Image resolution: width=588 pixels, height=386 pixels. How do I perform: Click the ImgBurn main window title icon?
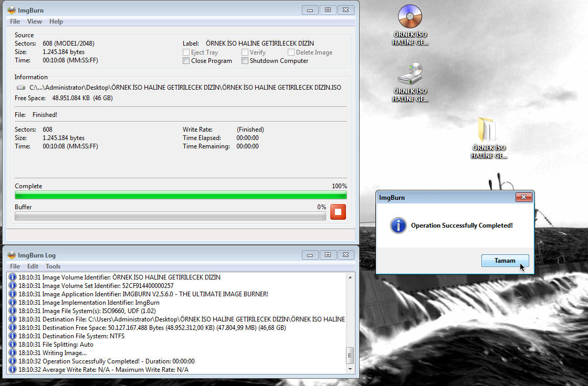[12, 10]
